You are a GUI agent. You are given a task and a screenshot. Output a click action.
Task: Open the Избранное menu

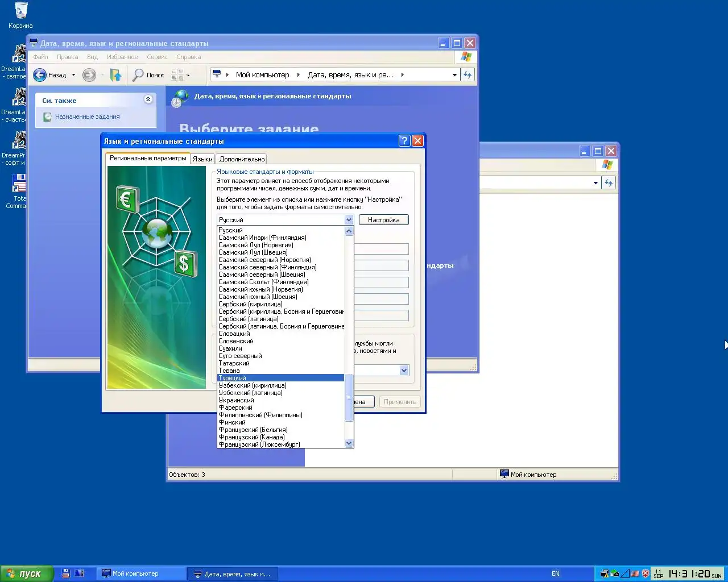pyautogui.click(x=122, y=57)
